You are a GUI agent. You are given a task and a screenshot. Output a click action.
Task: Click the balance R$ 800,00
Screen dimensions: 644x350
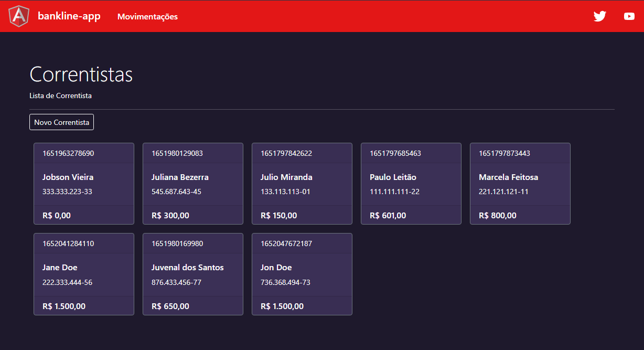498,215
